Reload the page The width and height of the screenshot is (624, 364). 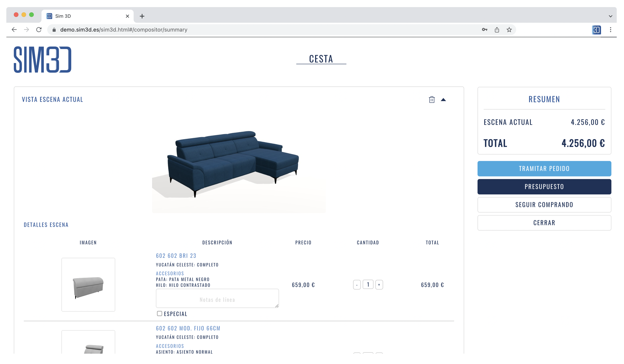click(39, 30)
